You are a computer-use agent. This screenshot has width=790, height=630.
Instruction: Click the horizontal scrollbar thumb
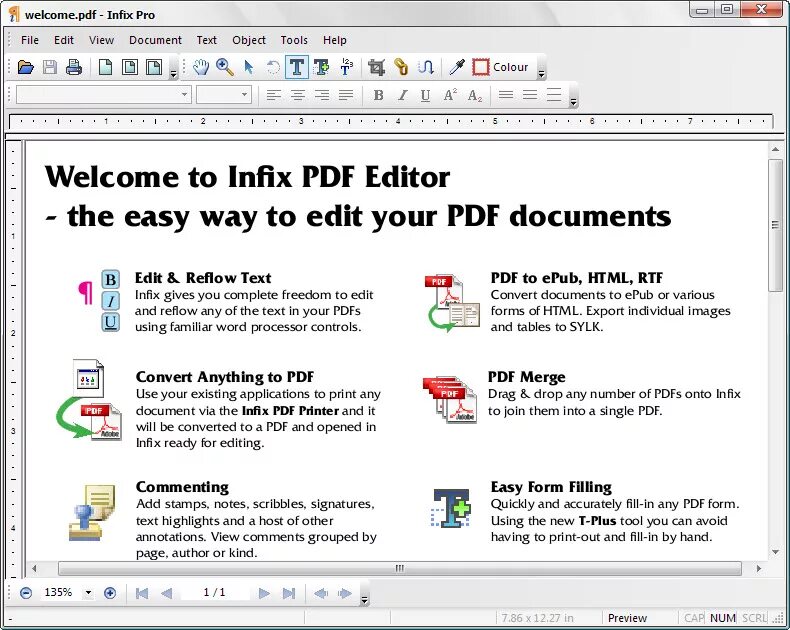(x=400, y=569)
